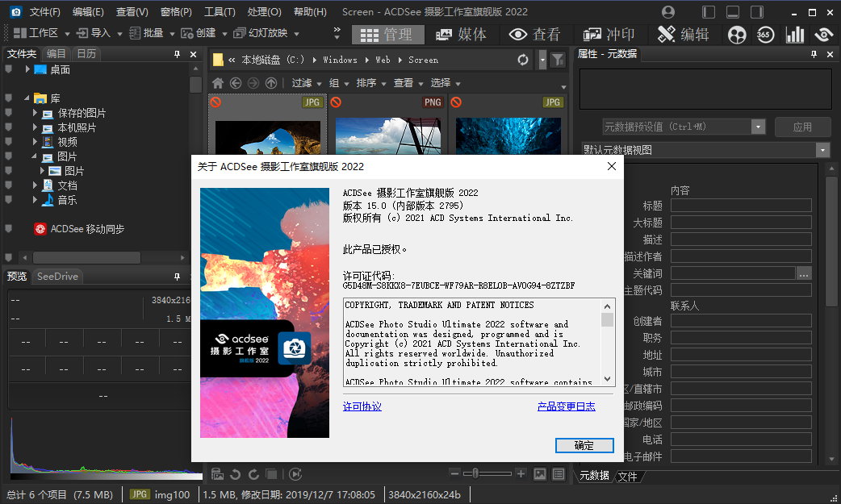The width and height of the screenshot is (841, 504).
Task: Switch to People mode icon
Action: 737,35
